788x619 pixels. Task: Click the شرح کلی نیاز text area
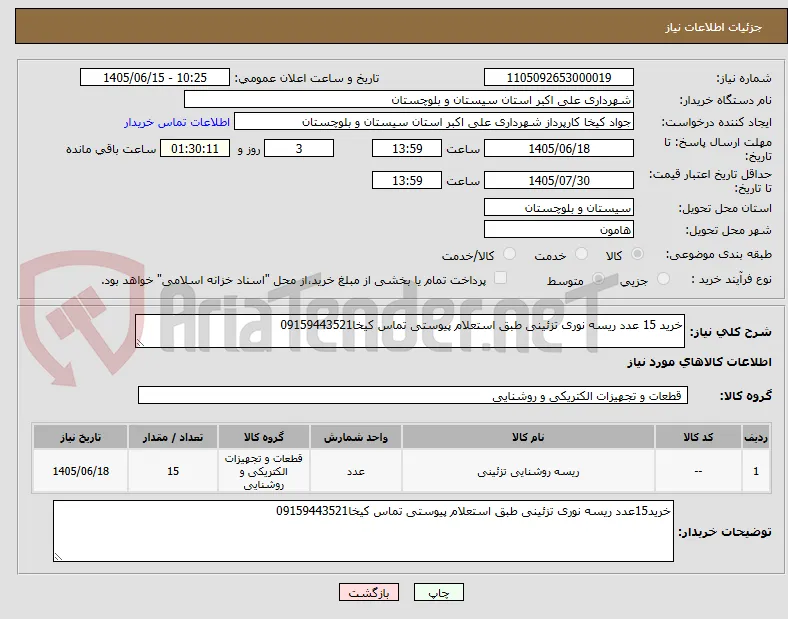pos(410,331)
